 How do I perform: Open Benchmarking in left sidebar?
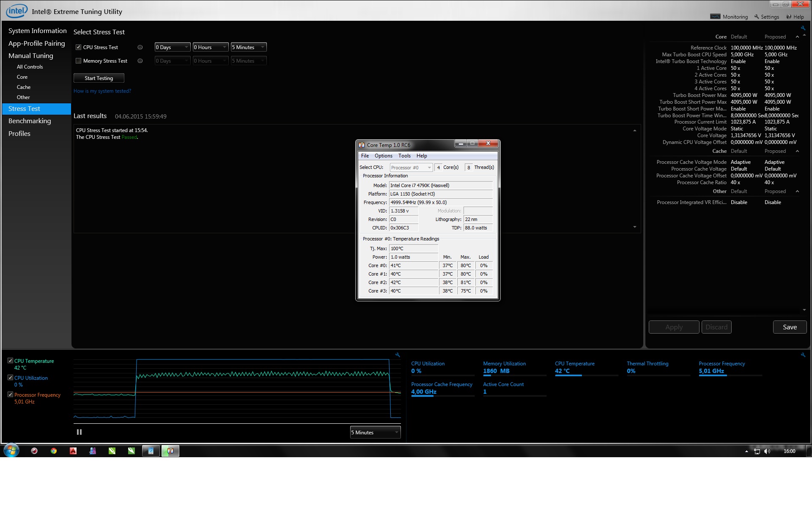[x=30, y=121]
